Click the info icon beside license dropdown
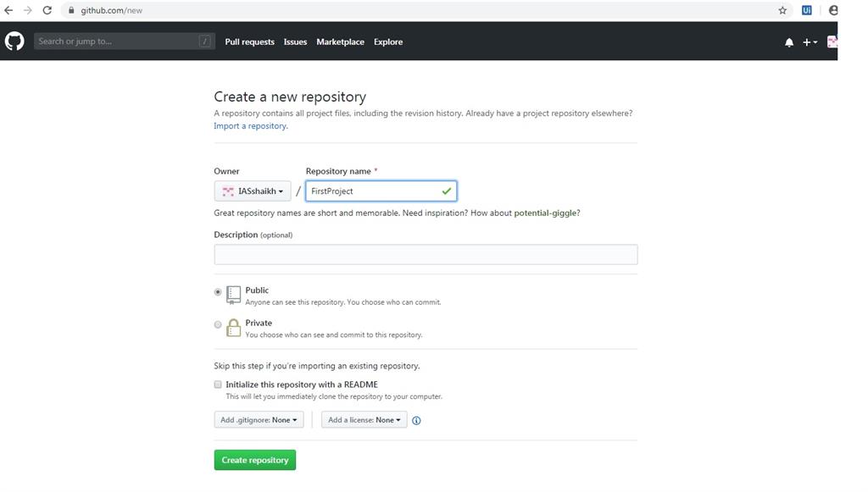 [x=415, y=419]
